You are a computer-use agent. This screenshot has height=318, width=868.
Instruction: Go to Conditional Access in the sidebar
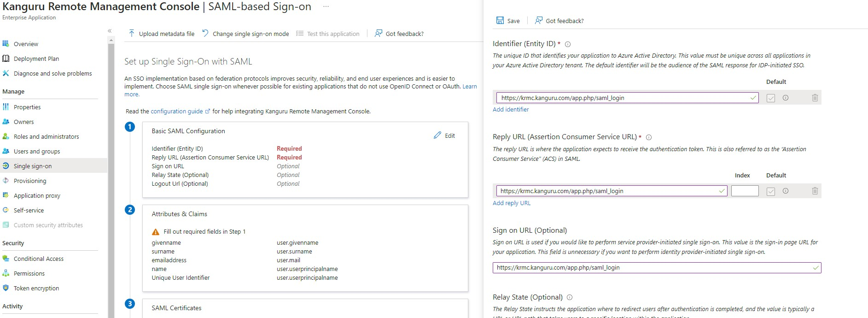(39, 259)
